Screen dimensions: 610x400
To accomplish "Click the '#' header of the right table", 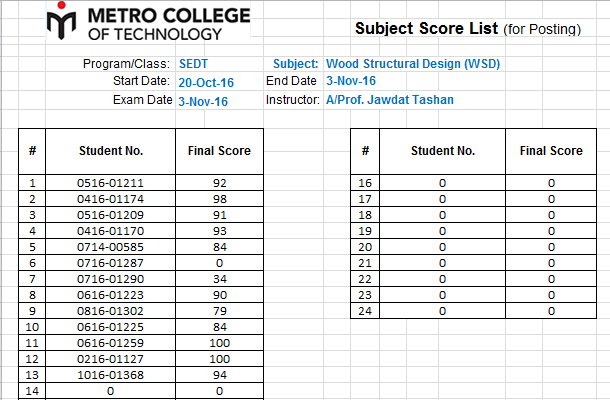I will point(365,151).
